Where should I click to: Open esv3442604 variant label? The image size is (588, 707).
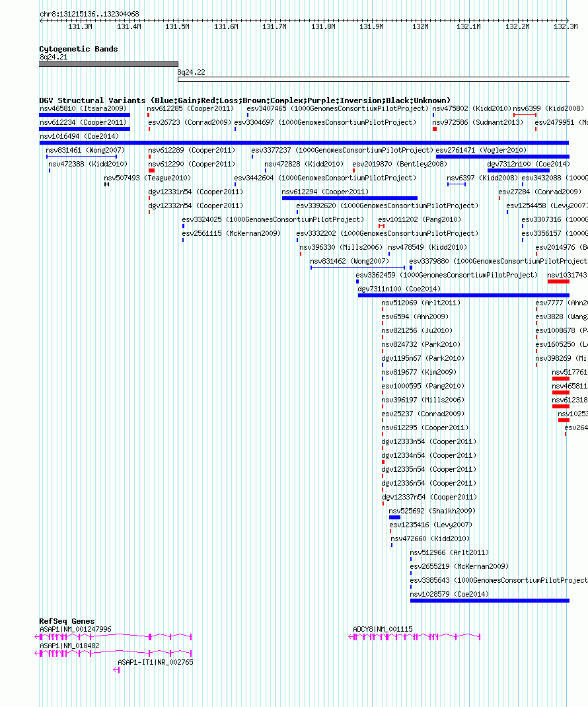(x=325, y=178)
